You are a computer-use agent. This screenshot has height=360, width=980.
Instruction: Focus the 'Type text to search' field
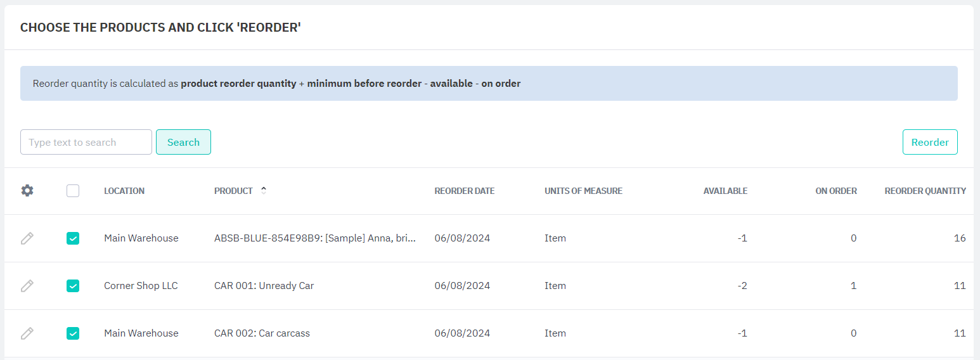point(86,142)
